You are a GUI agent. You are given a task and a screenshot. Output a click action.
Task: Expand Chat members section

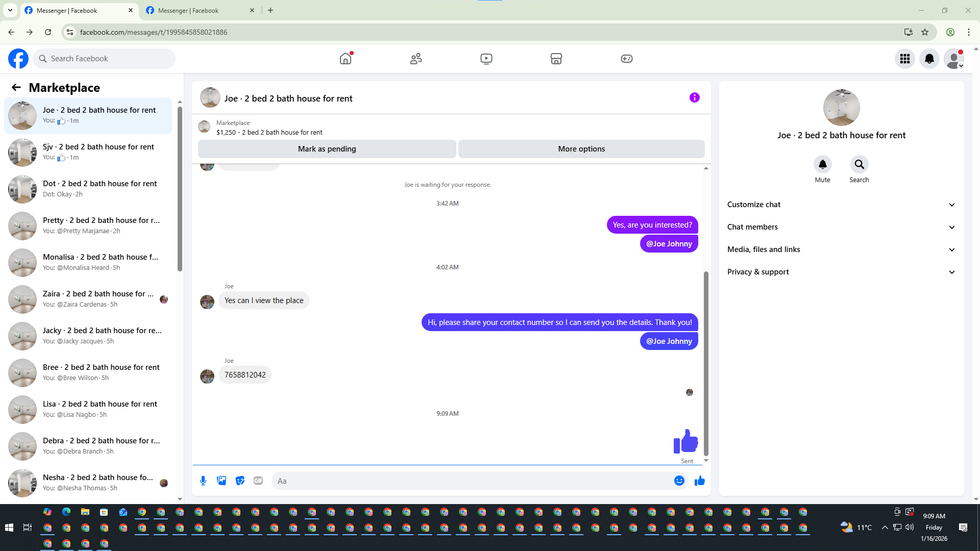coord(841,227)
